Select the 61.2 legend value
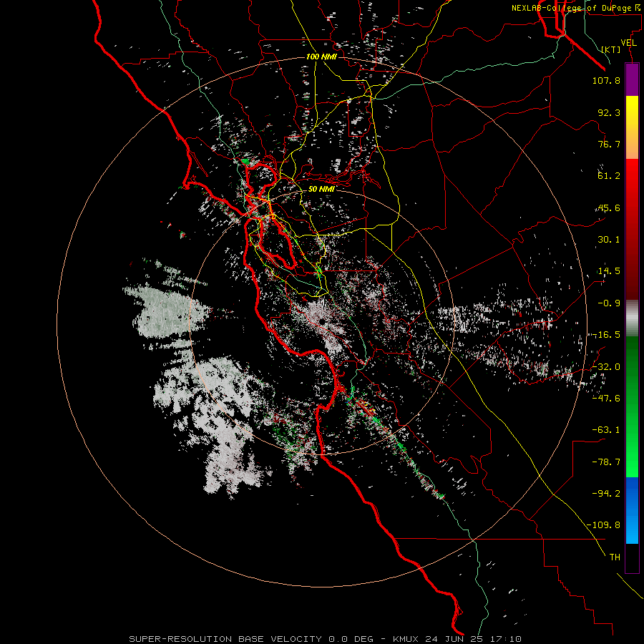This screenshot has height=644, width=644. [x=609, y=176]
